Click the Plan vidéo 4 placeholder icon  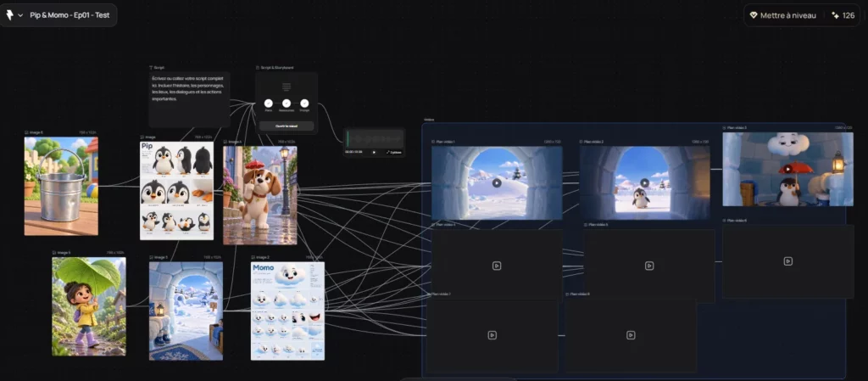click(497, 266)
